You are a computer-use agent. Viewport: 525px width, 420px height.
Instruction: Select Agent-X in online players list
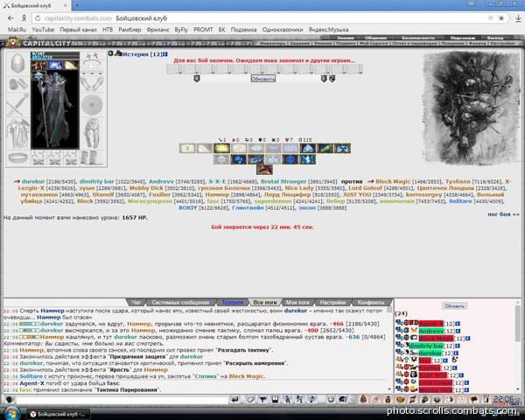[431, 324]
